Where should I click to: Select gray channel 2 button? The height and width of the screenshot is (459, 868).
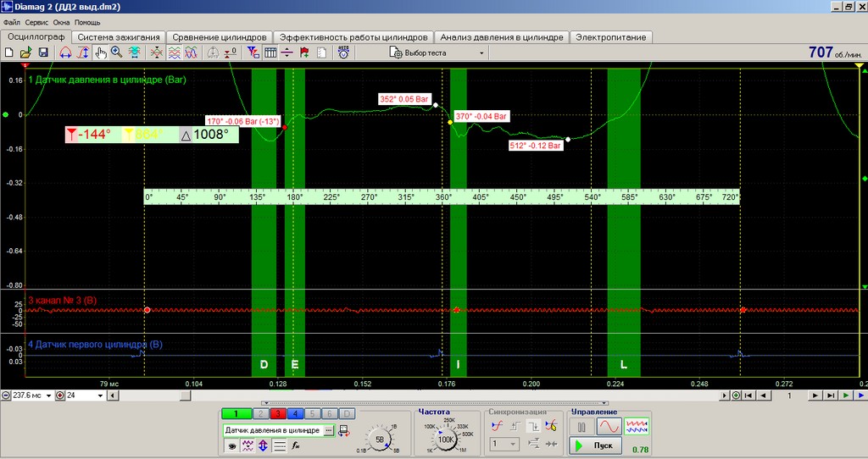click(261, 413)
